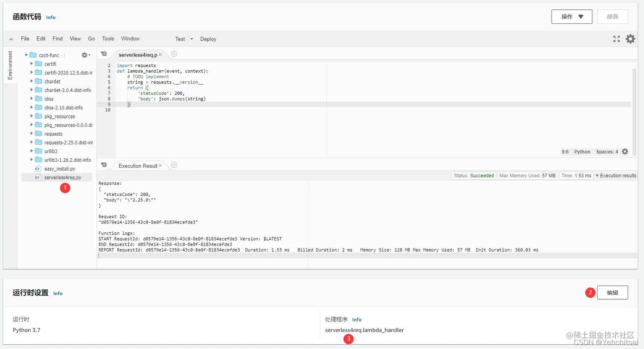
Task: Click line 9 in the code editor
Action: [373, 104]
